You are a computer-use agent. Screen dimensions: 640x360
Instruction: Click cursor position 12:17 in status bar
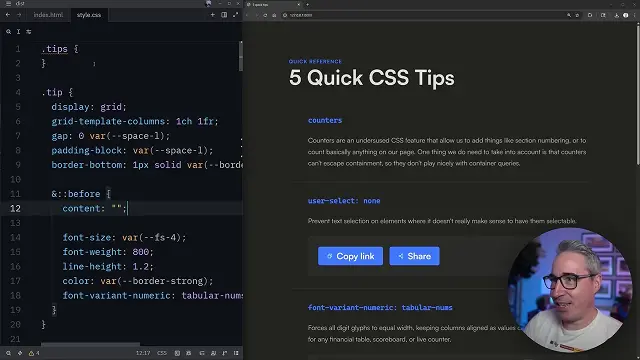point(143,353)
